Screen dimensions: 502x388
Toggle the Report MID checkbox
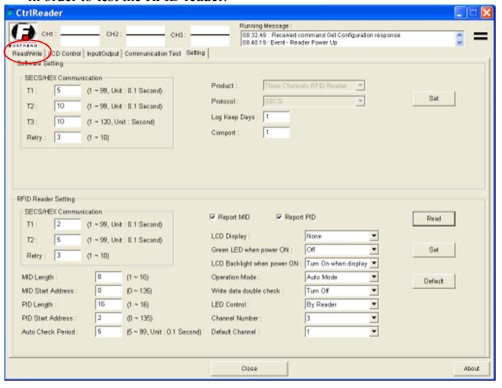tap(212, 217)
